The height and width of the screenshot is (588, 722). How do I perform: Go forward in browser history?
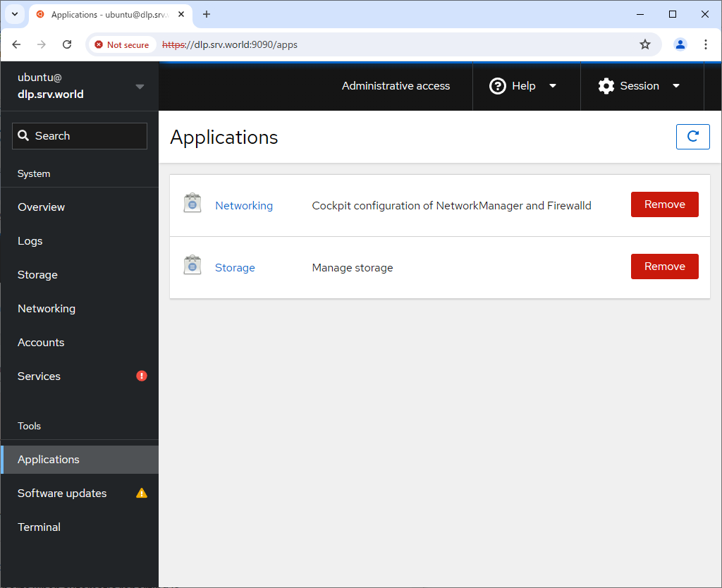[42, 44]
